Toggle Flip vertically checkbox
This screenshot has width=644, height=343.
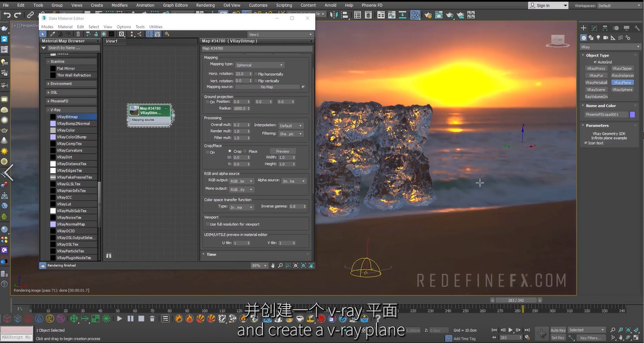click(256, 81)
